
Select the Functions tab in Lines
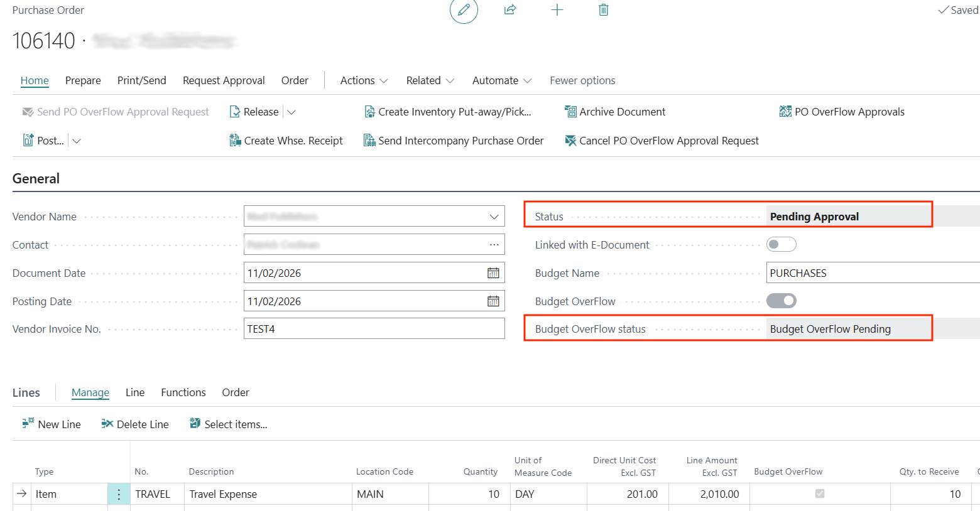[x=183, y=392]
